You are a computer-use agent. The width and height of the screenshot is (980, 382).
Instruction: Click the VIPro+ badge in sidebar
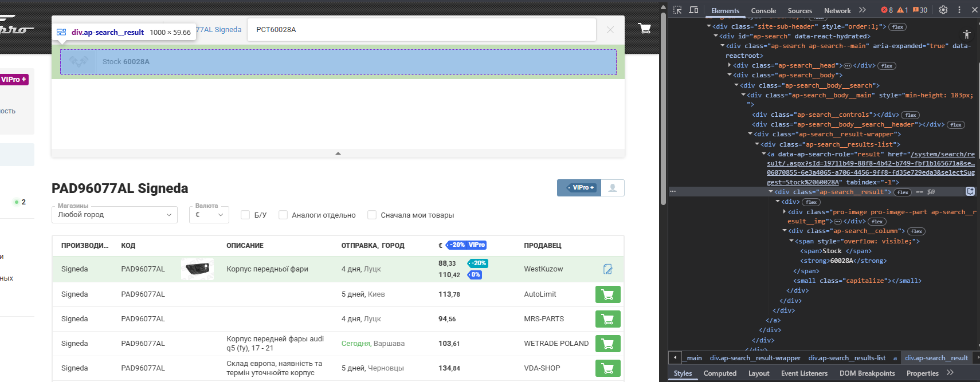14,80
